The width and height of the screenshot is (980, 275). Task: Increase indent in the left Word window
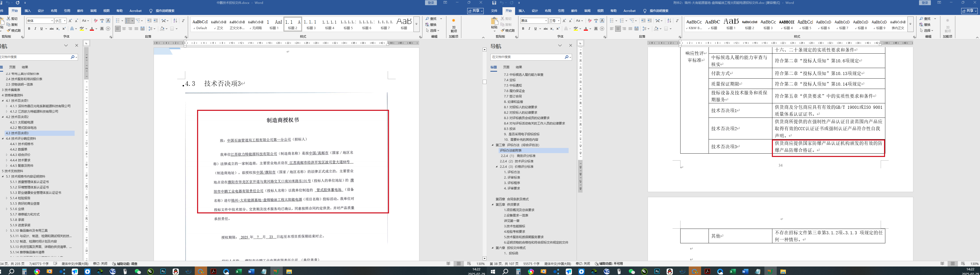click(x=156, y=21)
